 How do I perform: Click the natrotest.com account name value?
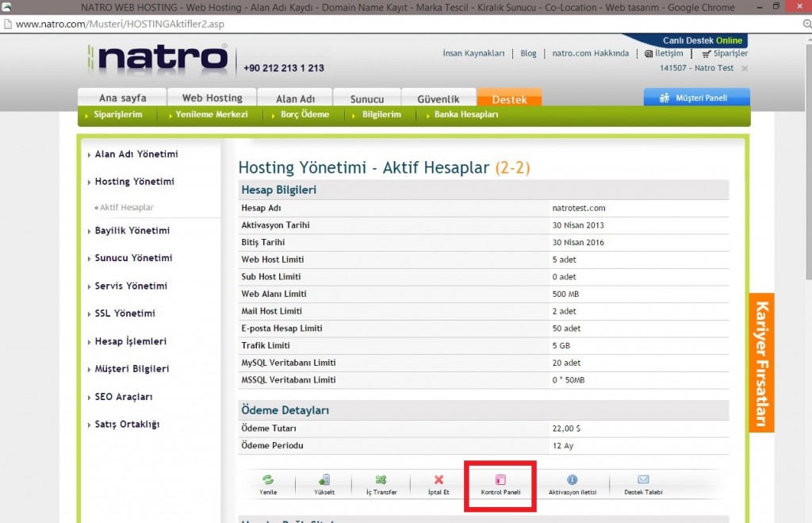[x=578, y=208]
